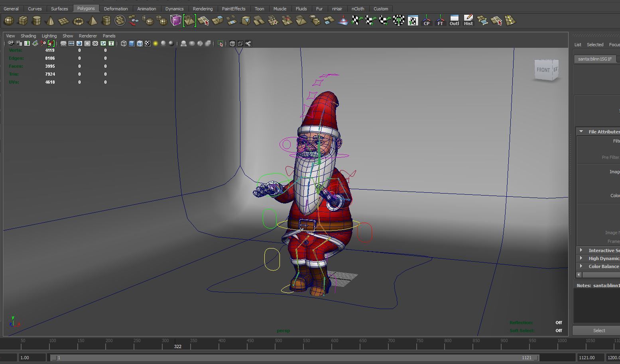Click the FT freeze transform shelf button
The image size is (620, 364).
point(440,20)
